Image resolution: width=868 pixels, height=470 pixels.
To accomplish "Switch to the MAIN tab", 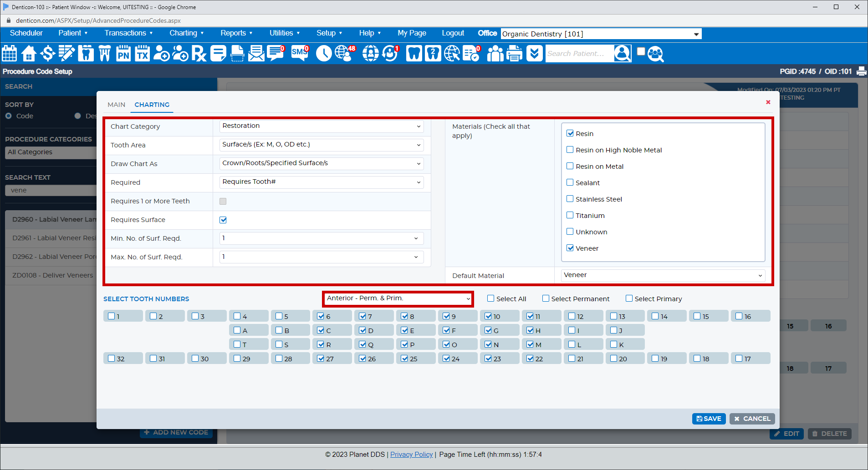I will 116,105.
